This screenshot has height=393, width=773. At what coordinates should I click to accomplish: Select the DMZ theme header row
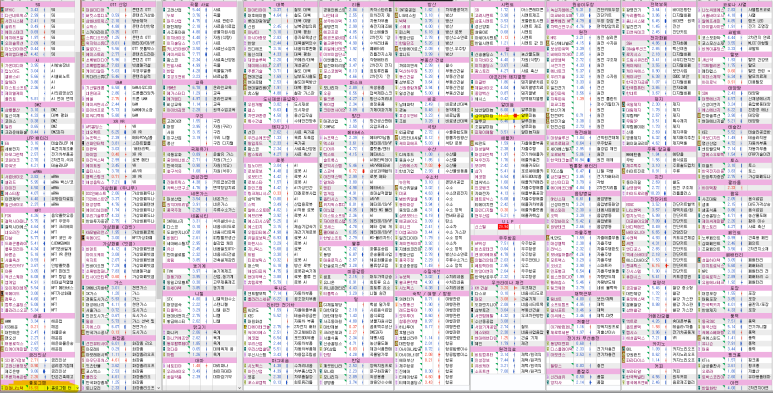(x=38, y=104)
